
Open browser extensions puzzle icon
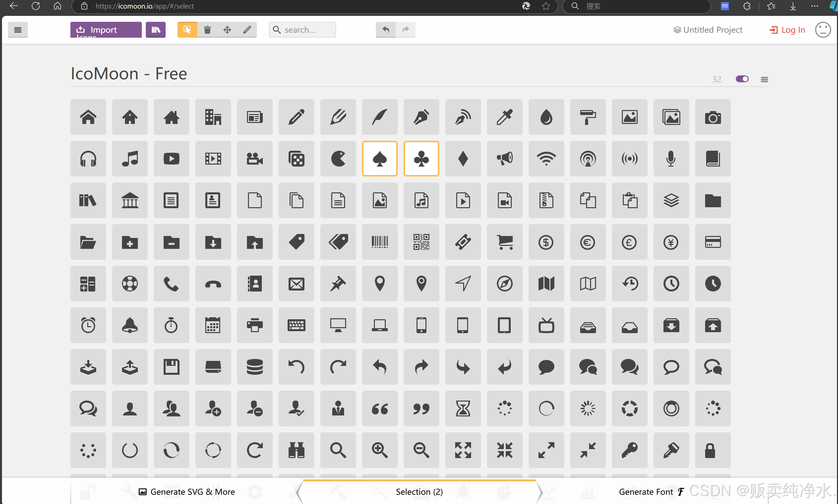pos(747,6)
